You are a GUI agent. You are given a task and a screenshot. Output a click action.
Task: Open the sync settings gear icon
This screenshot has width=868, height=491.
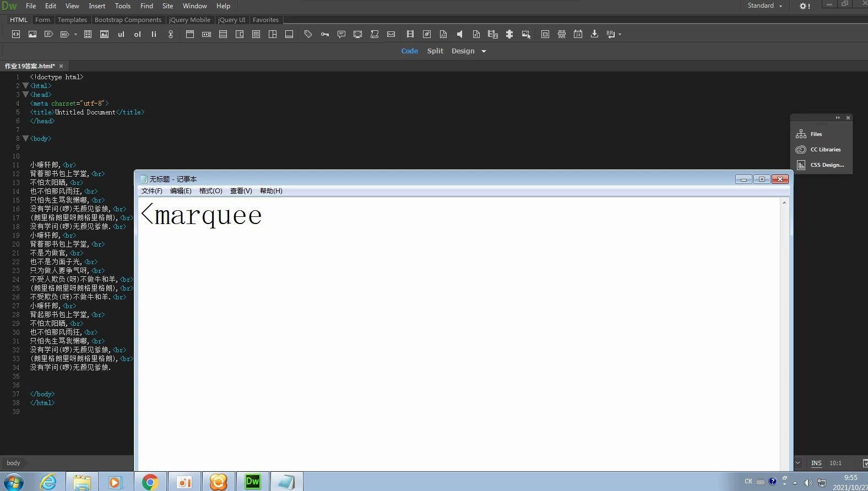[805, 6]
